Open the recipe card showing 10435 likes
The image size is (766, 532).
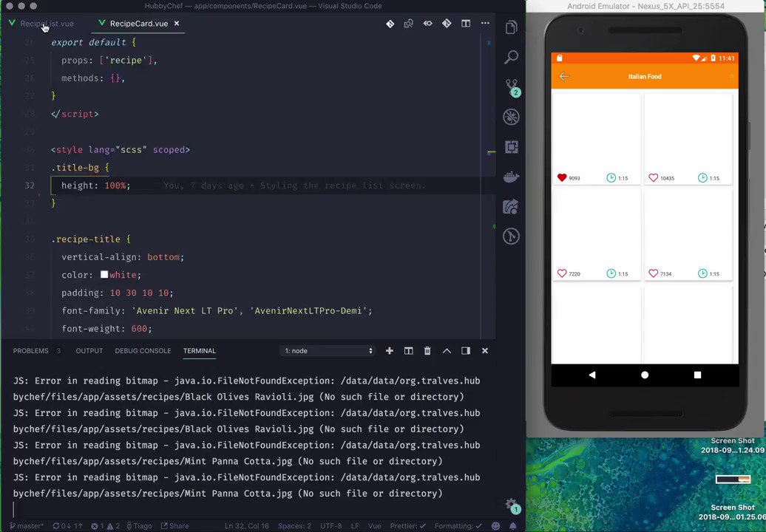(688, 139)
